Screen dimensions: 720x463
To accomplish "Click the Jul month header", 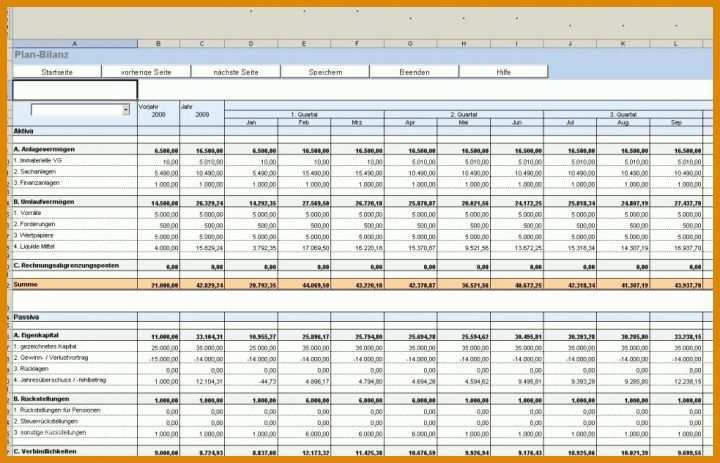I will [x=570, y=123].
